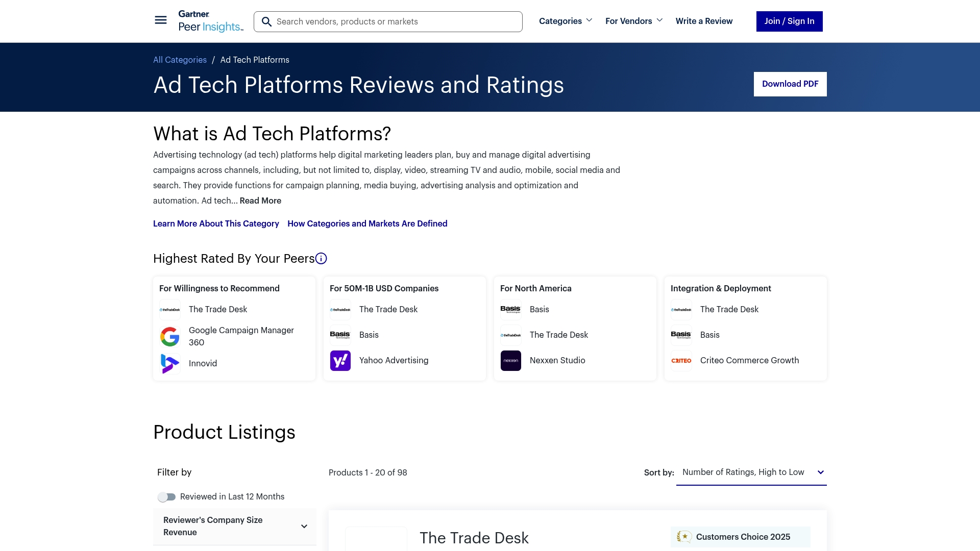Open Learn More About This Category link
The image size is (980, 551).
(216, 223)
